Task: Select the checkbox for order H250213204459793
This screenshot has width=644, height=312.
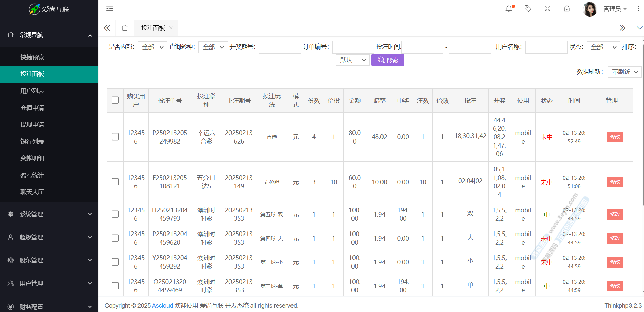Action: (x=115, y=214)
